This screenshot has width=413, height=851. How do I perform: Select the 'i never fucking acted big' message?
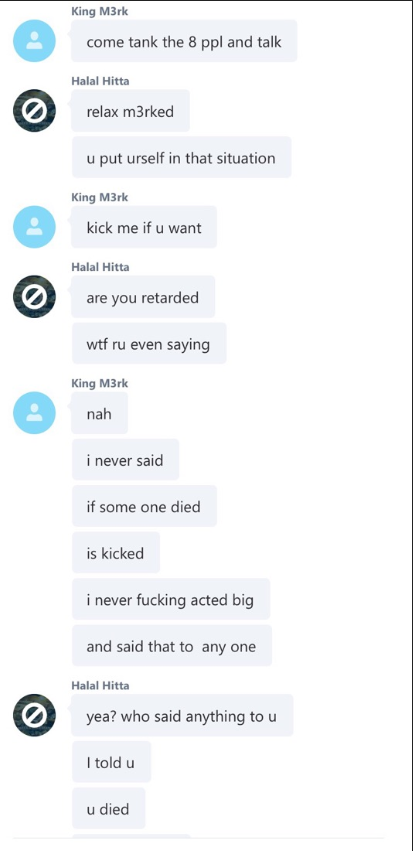[x=171, y=599]
